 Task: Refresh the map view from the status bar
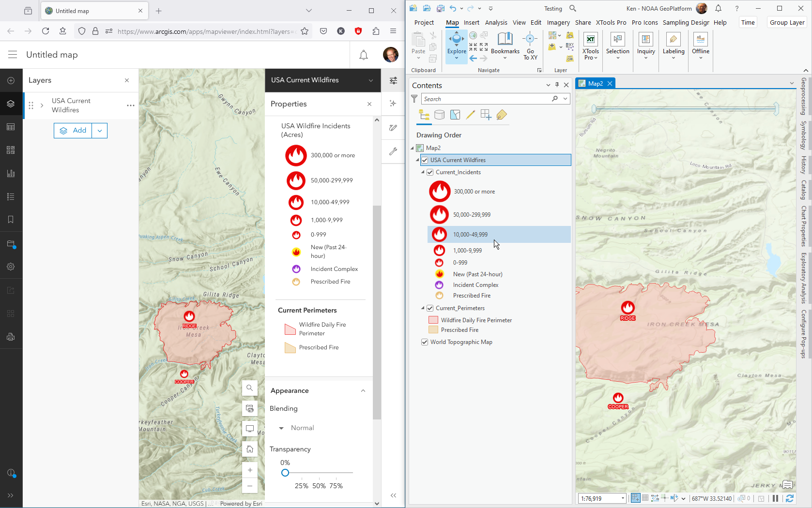click(x=790, y=498)
